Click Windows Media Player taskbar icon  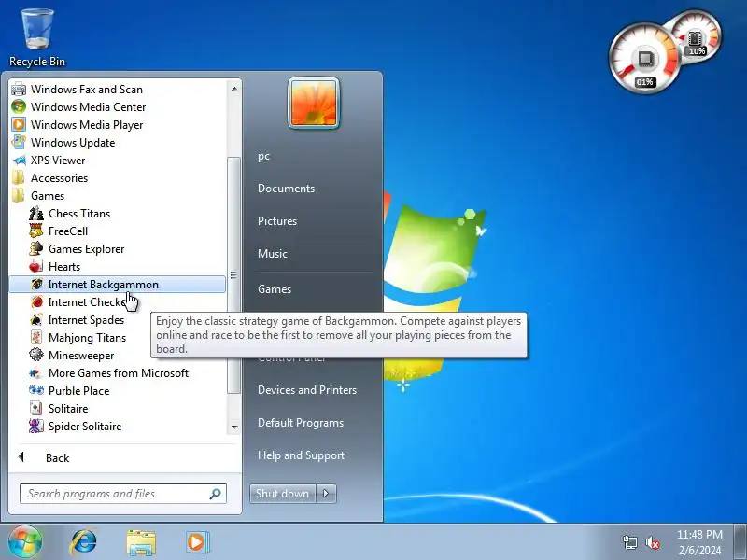pos(197,542)
